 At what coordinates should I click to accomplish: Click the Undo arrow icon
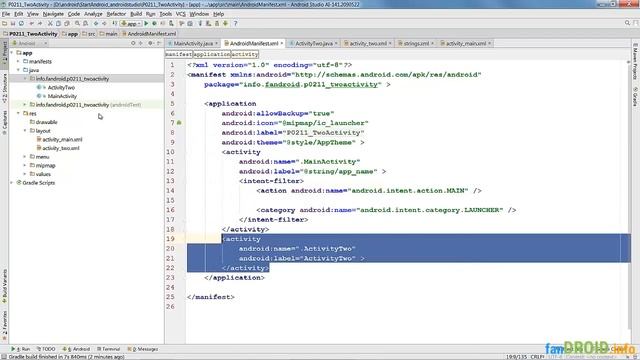click(x=31, y=24)
